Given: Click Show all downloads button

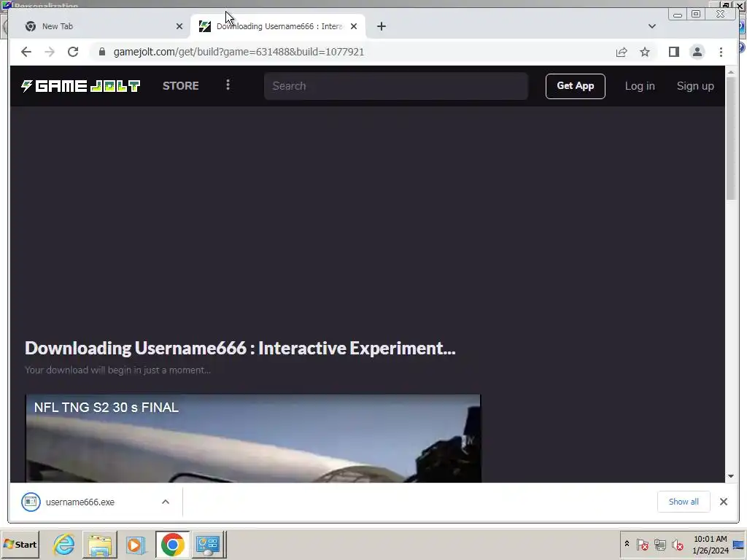Looking at the screenshot, I should [x=684, y=502].
